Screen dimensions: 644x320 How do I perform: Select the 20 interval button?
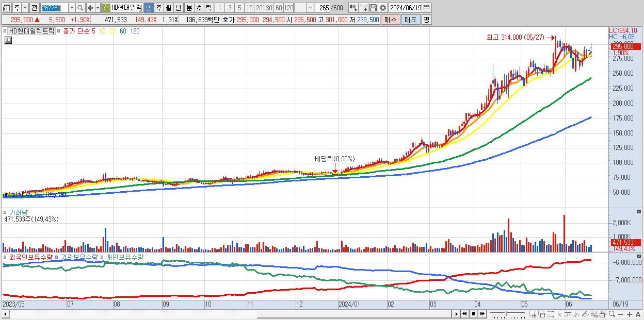tap(259, 8)
